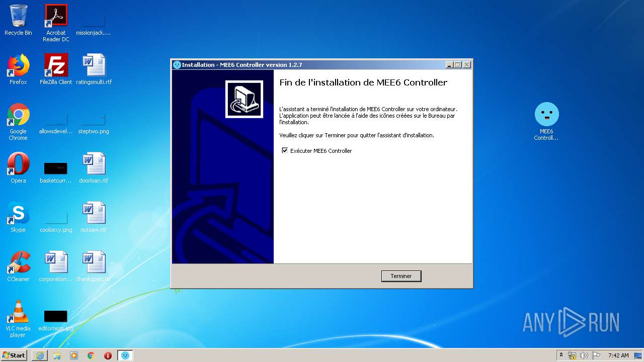
Task: Select the Opera desktop shortcut
Action: (18, 168)
